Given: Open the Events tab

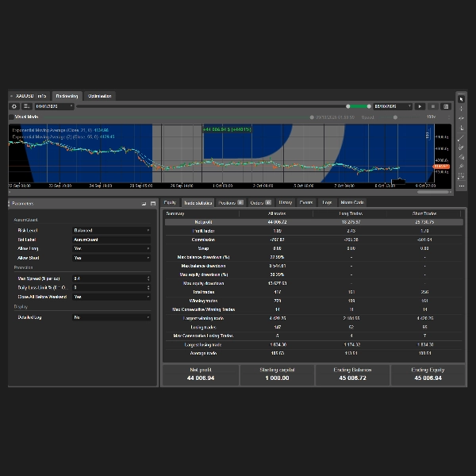Looking at the screenshot, I should [x=306, y=202].
